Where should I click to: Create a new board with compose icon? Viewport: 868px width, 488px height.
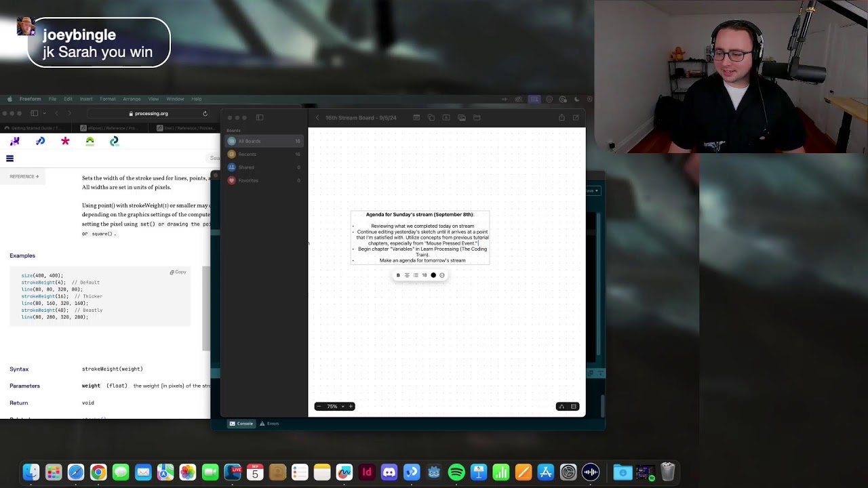[576, 118]
